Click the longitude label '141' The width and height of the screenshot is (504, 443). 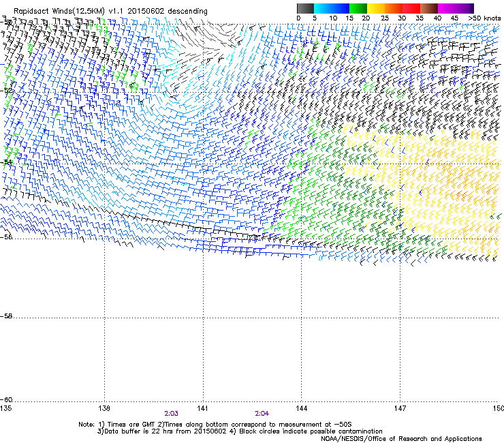[x=203, y=408]
